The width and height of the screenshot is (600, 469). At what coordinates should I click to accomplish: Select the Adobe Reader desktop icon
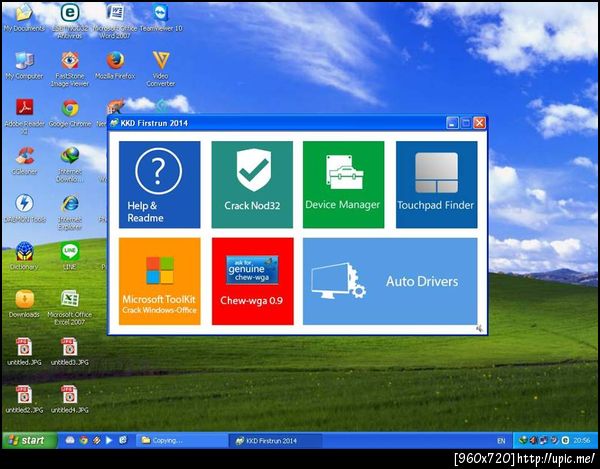coord(24,117)
